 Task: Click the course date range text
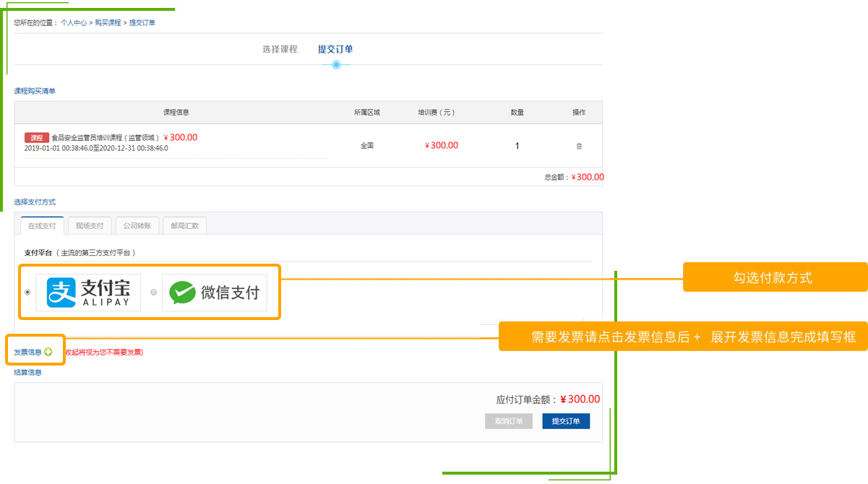point(96,148)
